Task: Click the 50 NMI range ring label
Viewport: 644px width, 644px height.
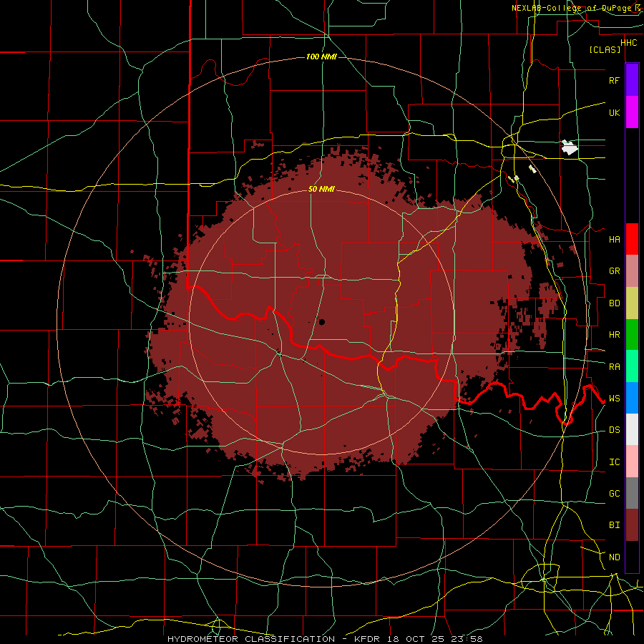Action: [x=321, y=189]
